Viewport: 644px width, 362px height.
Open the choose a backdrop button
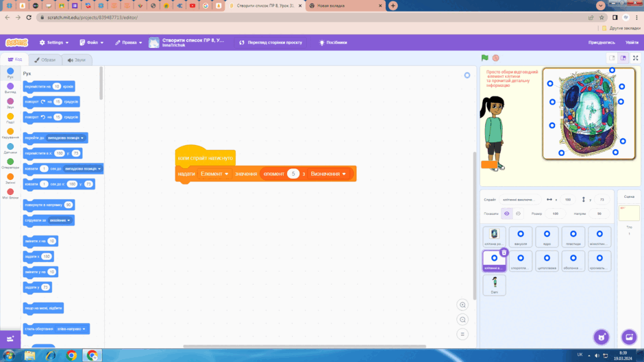point(629,337)
